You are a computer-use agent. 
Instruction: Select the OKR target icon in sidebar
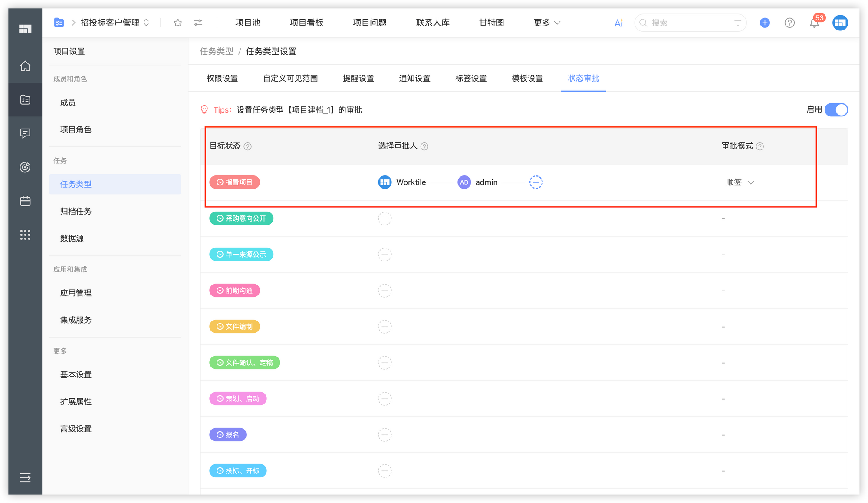[x=25, y=167]
